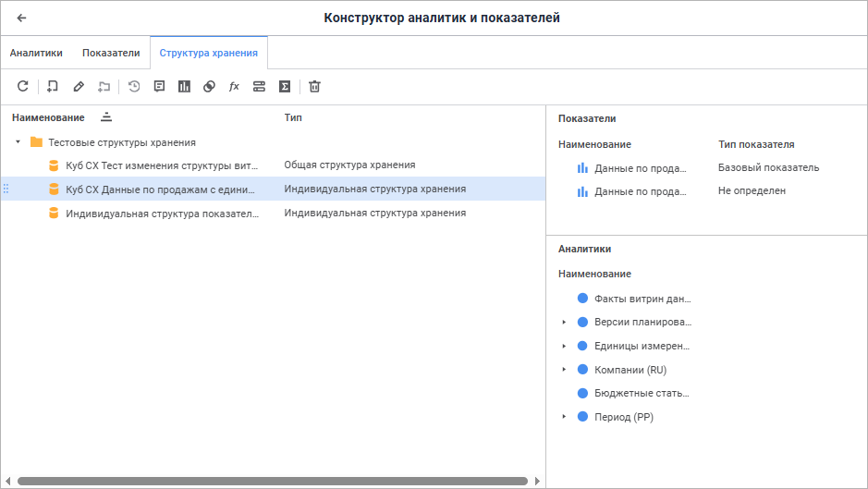
Task: Expand the Компании (RU) node
Action: tap(564, 370)
